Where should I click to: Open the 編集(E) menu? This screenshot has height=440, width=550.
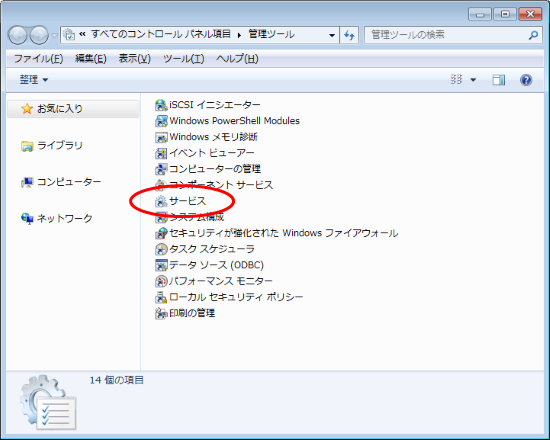(x=90, y=59)
